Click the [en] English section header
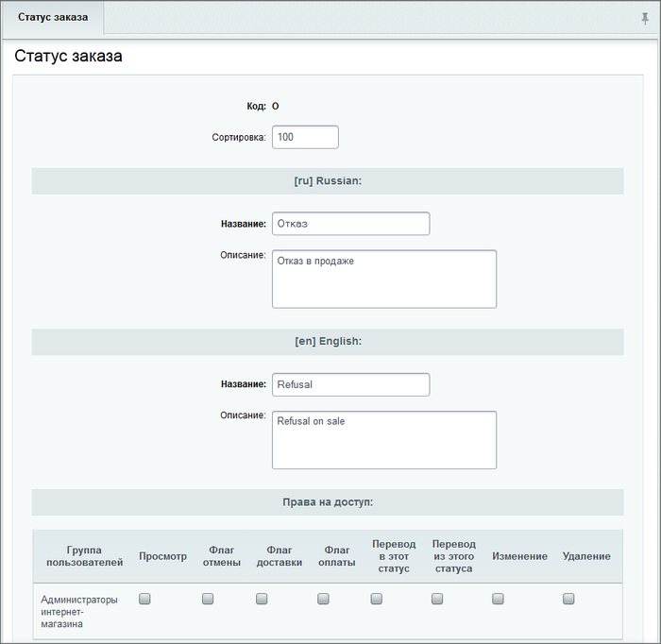Viewport: 661px width, 644px height. (328, 342)
